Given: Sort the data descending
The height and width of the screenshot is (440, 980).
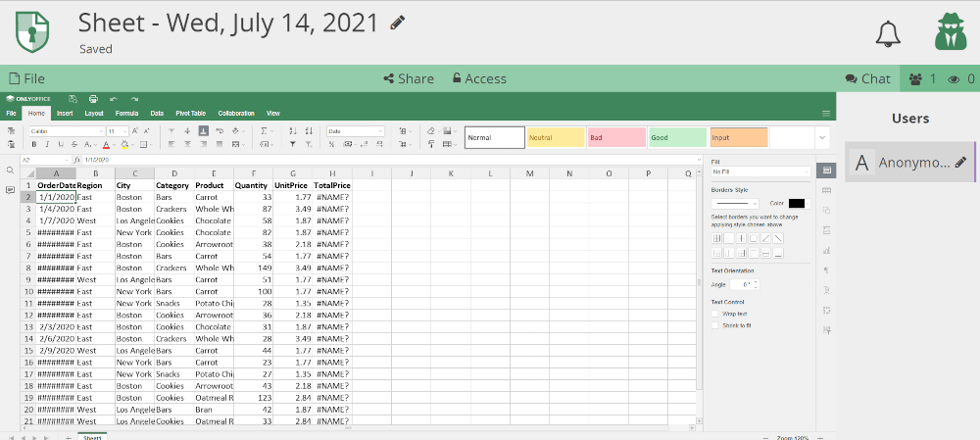Looking at the screenshot, I should tap(308, 131).
